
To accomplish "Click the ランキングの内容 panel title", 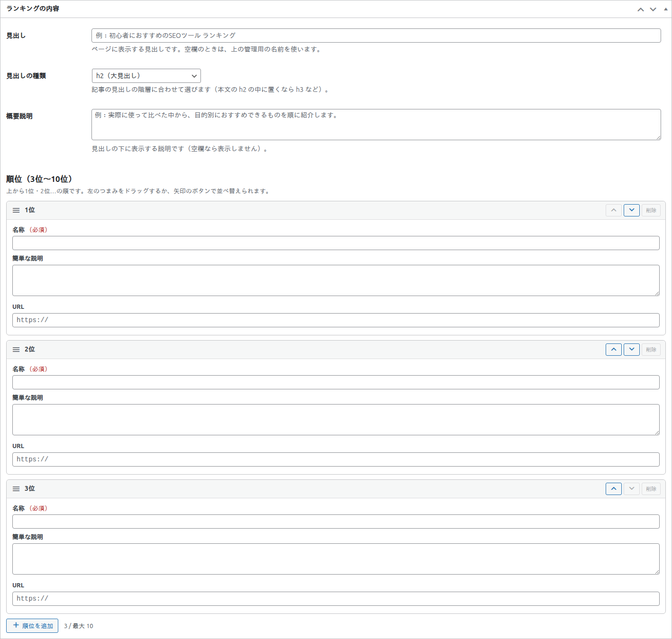I will coord(33,9).
